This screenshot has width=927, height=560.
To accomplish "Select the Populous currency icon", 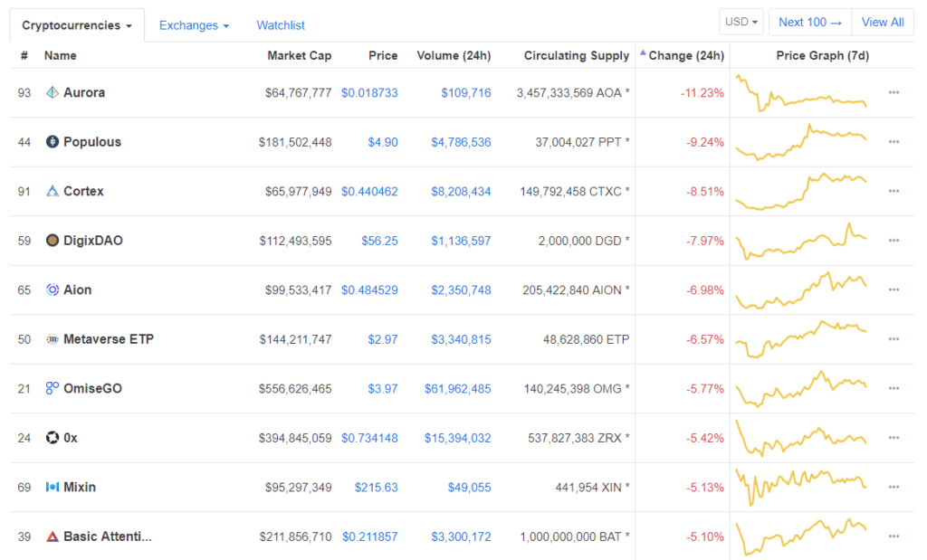I will point(53,142).
